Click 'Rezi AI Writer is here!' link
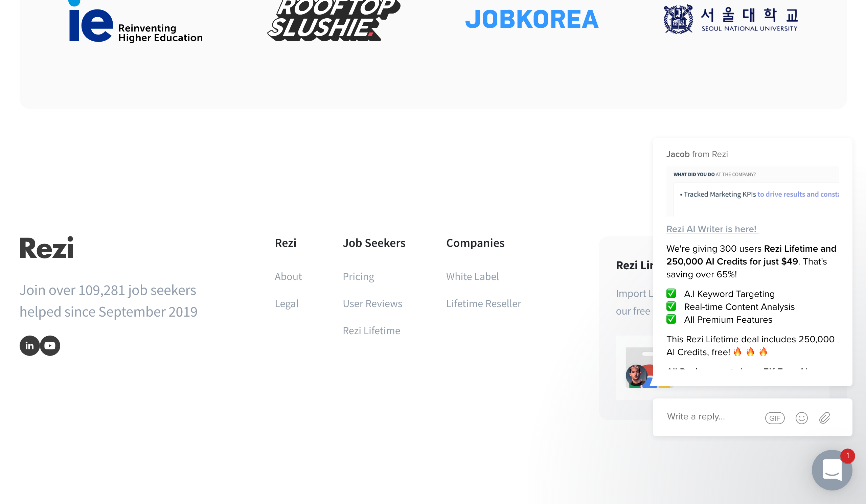866x504 pixels. pyautogui.click(x=712, y=229)
